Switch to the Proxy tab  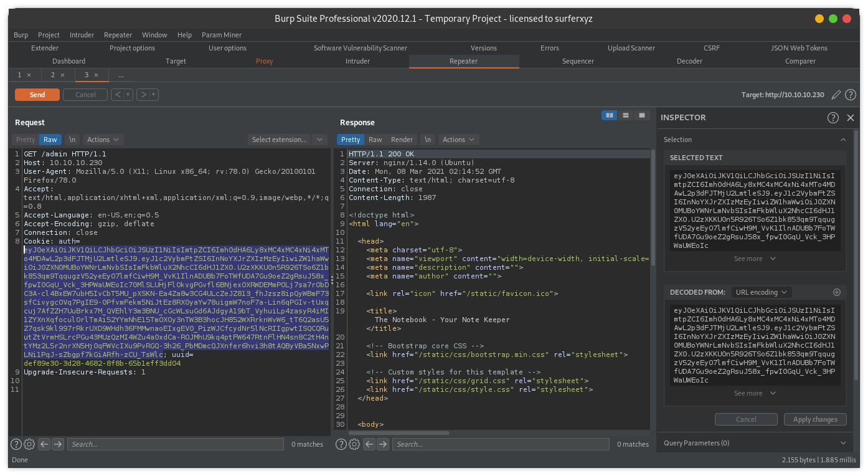(x=264, y=61)
